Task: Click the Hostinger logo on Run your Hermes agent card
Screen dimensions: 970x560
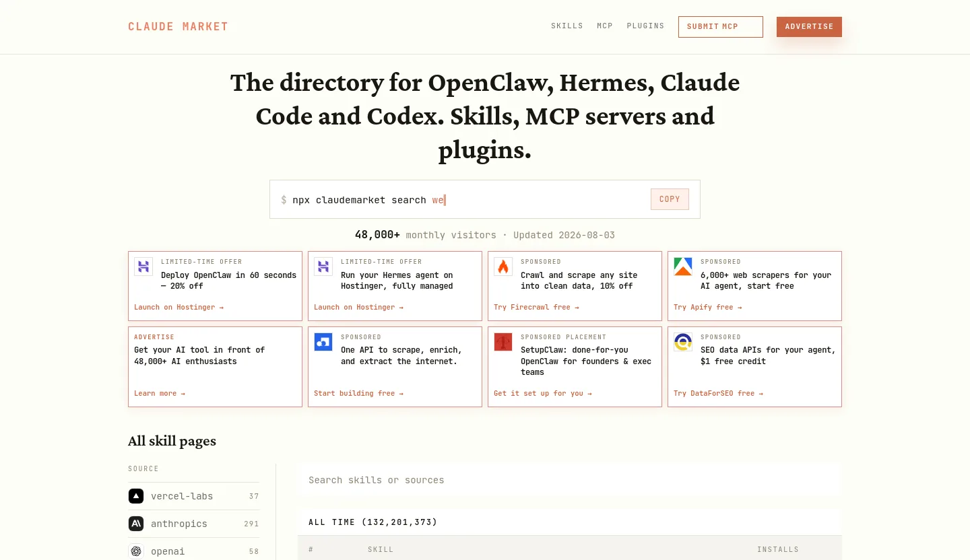Action: 323,267
